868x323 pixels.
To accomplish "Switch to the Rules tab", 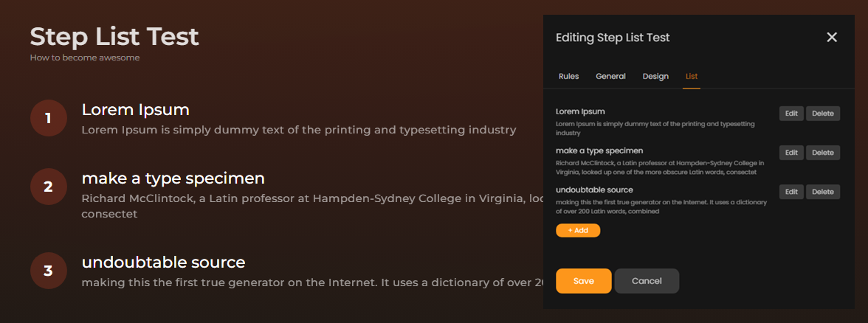I will 568,77.
